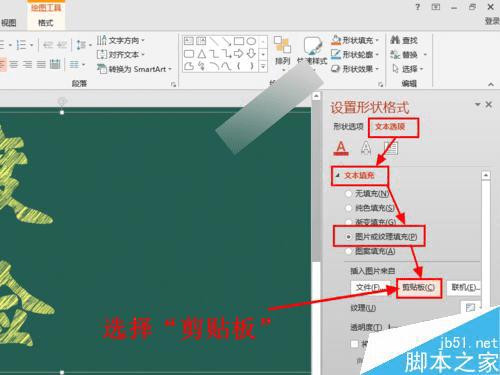Select 图片或纹理填充(P) picture fill option
The width and height of the screenshot is (500, 375).
point(381,237)
